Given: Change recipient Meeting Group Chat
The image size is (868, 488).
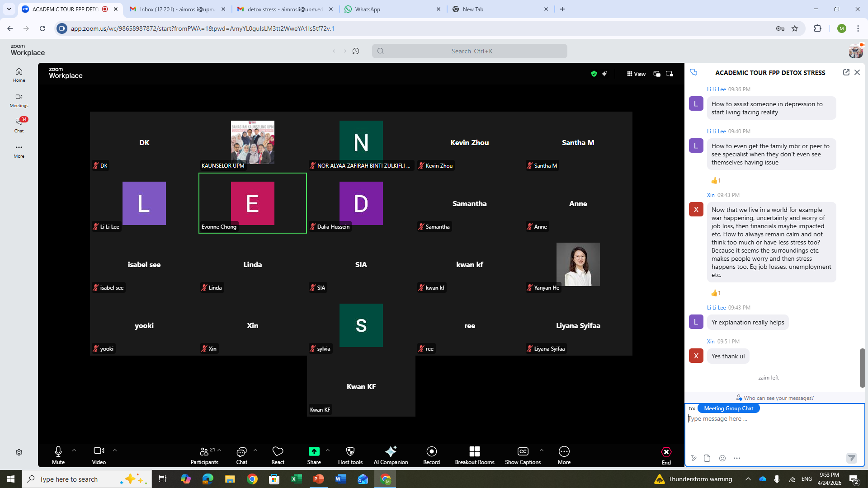Looking at the screenshot, I should [x=728, y=408].
